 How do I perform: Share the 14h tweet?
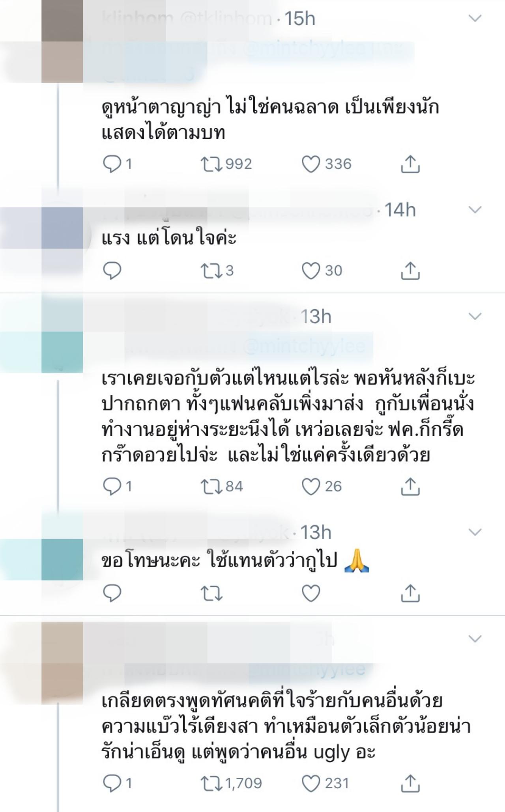click(410, 271)
